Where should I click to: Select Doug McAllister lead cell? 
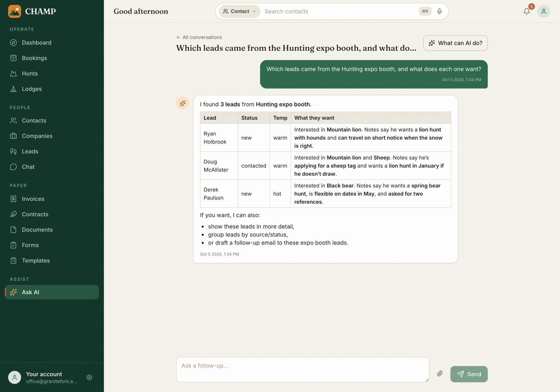click(219, 166)
